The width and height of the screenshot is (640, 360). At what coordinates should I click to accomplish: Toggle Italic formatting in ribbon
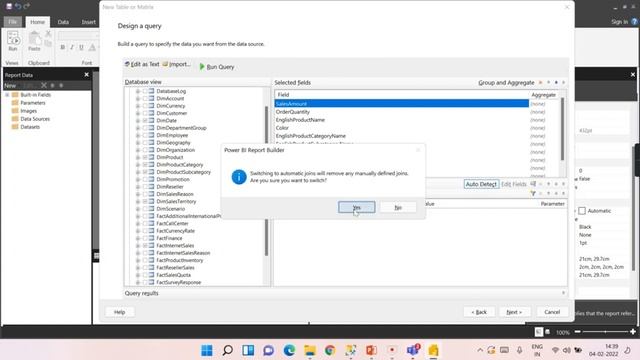click(x=72, y=47)
